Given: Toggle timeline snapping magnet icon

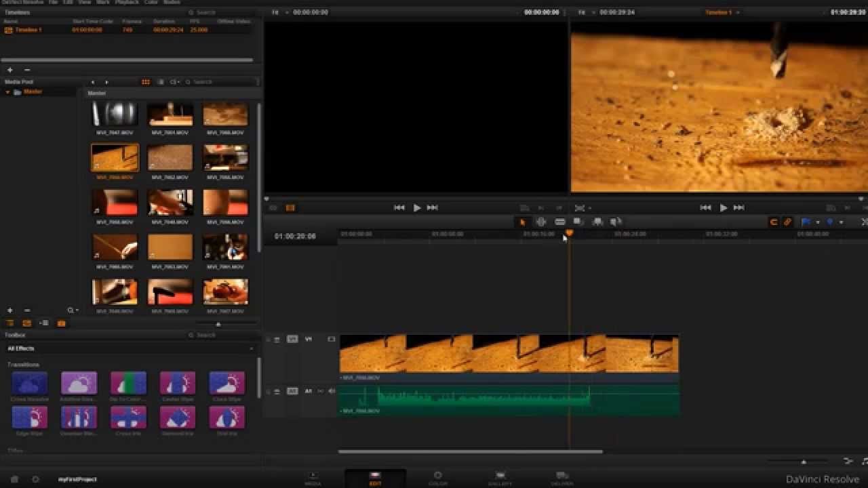Looking at the screenshot, I should tap(774, 222).
